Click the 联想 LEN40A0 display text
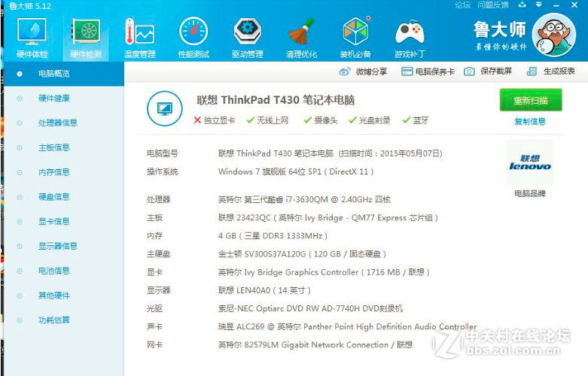The height and width of the screenshot is (376, 588). pos(264,290)
